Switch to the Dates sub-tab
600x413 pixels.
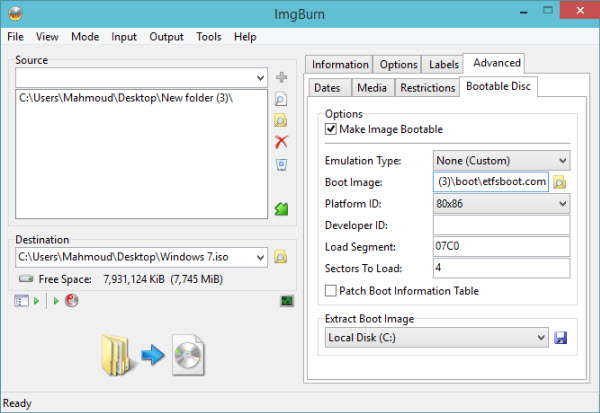coord(327,88)
